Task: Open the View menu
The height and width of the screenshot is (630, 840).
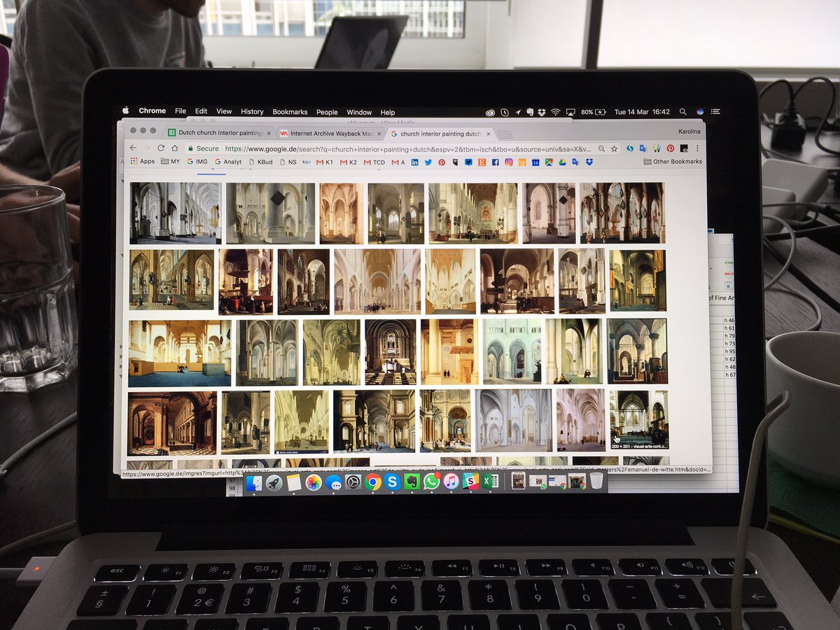Action: pyautogui.click(x=224, y=111)
